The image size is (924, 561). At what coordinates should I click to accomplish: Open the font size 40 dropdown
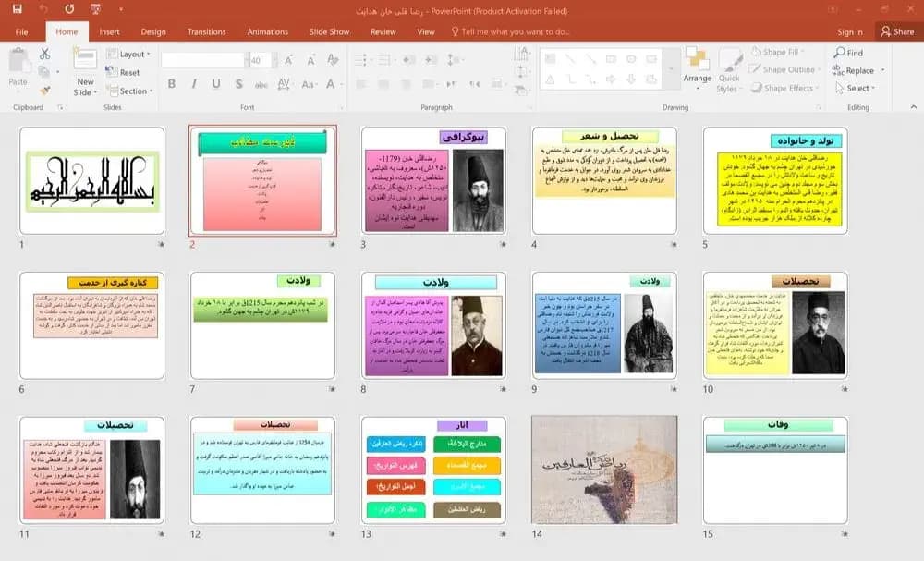pos(274,60)
